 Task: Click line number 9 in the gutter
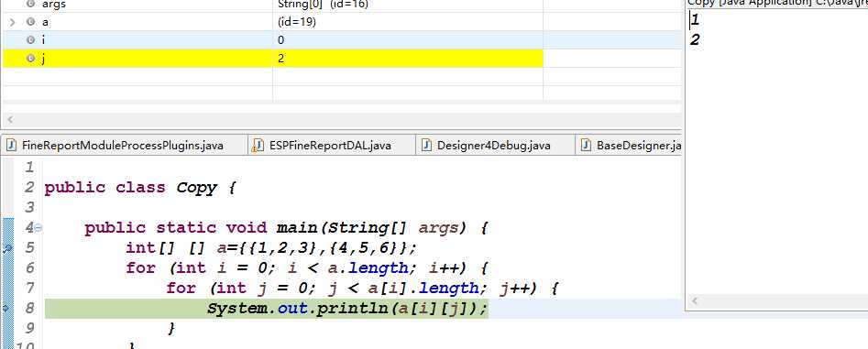pyautogui.click(x=29, y=329)
